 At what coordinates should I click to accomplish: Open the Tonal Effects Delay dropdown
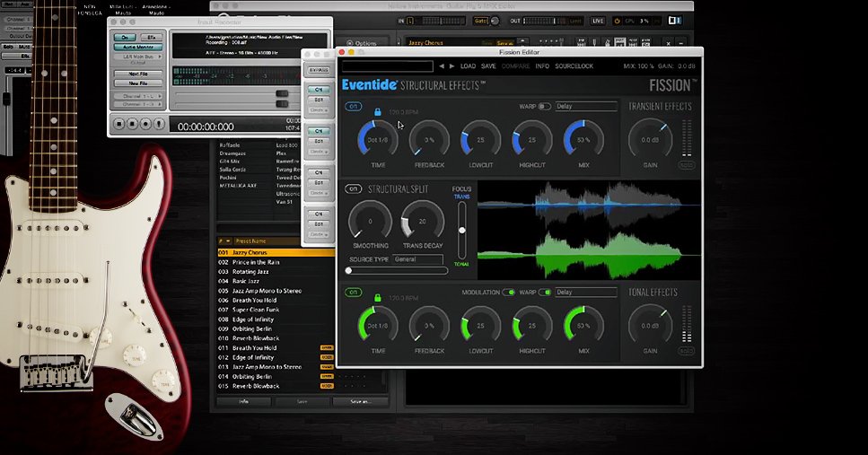click(x=585, y=293)
